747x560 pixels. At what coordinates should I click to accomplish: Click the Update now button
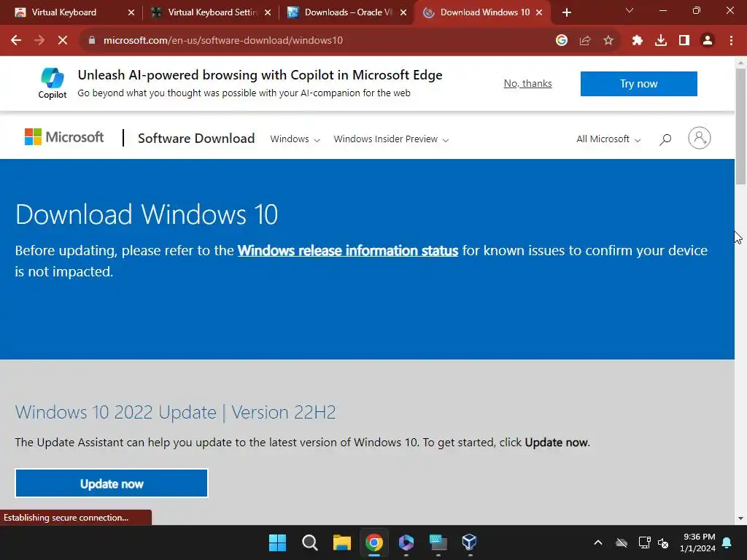[x=112, y=483]
